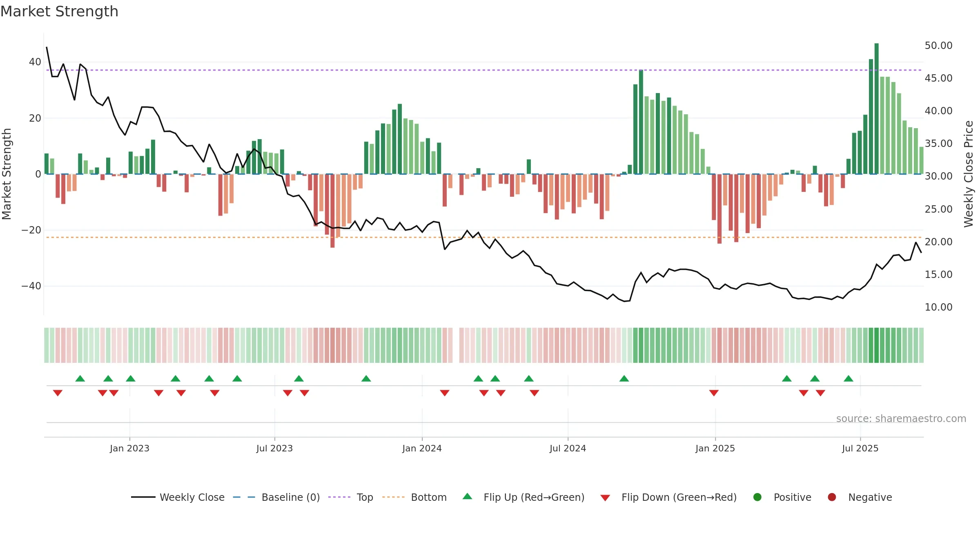Click the Jan 2023 axis label
The width and height of the screenshot is (980, 551).
click(129, 448)
